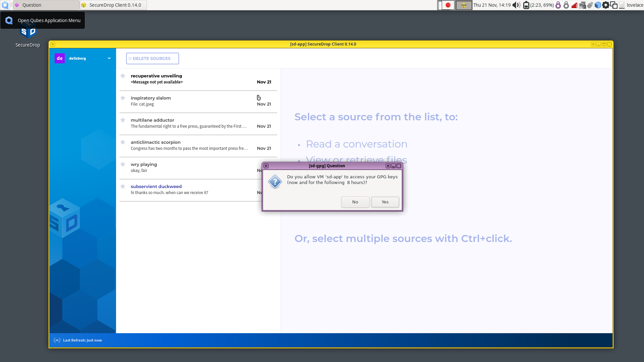
Task: Shade the SecureDrop Client window with up-arrow button
Action: 593,44
